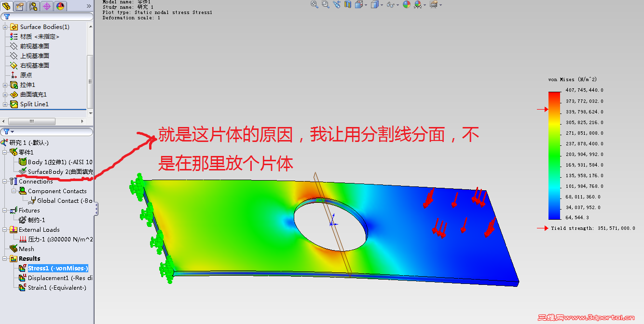Click the feature tree filter input field

[x=47, y=16]
